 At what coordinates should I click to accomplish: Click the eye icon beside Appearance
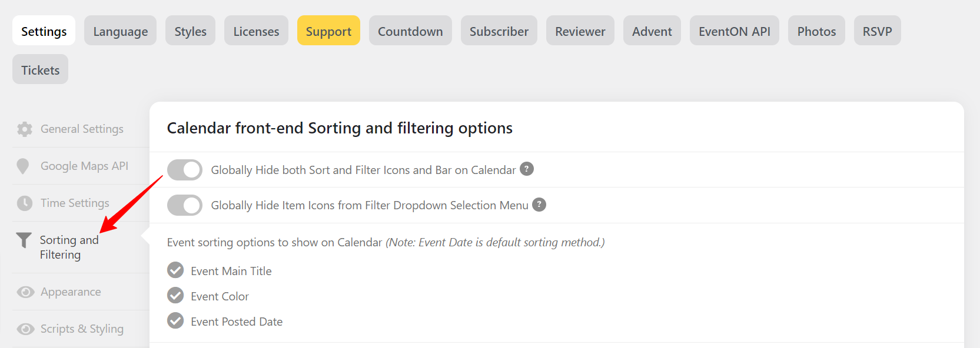tap(24, 292)
